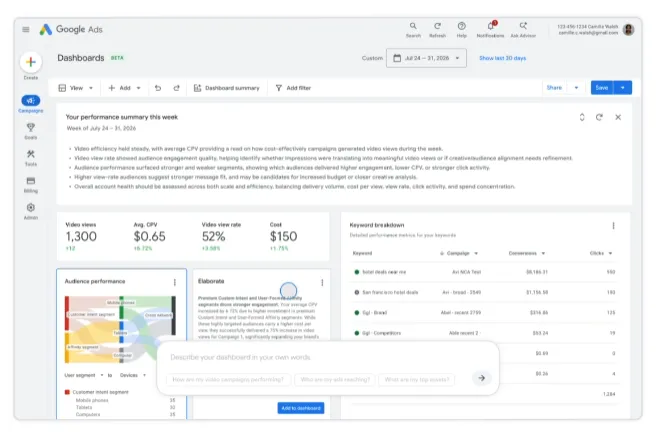Screen dimensions: 663x441
Task: Click 'San francisco hotel deals' keyword row
Action: (x=484, y=292)
